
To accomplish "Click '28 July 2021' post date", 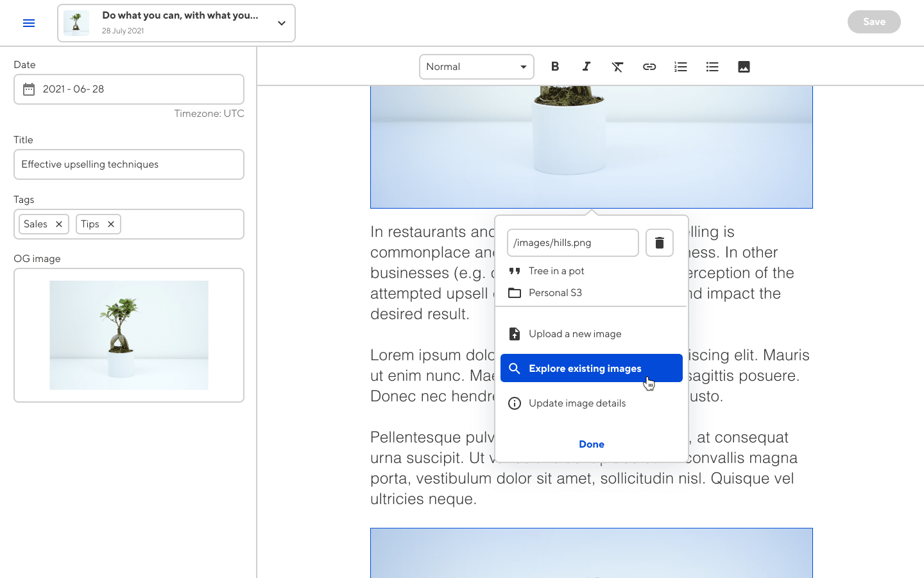I will 123,31.
